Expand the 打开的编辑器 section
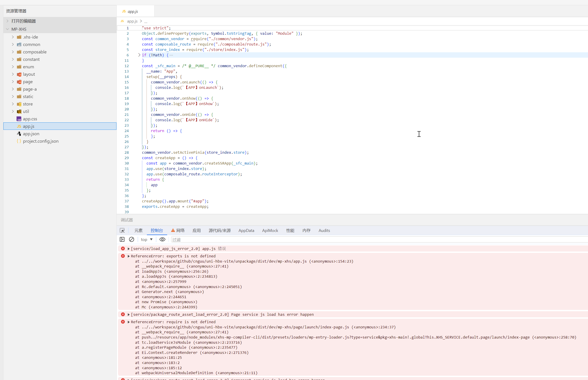 pos(7,21)
